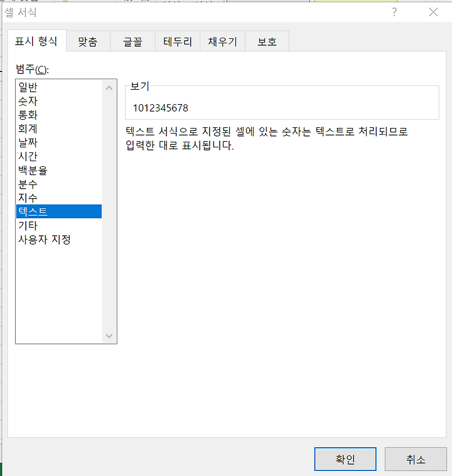Choose 기타 category
The image size is (452, 476).
[x=59, y=226]
